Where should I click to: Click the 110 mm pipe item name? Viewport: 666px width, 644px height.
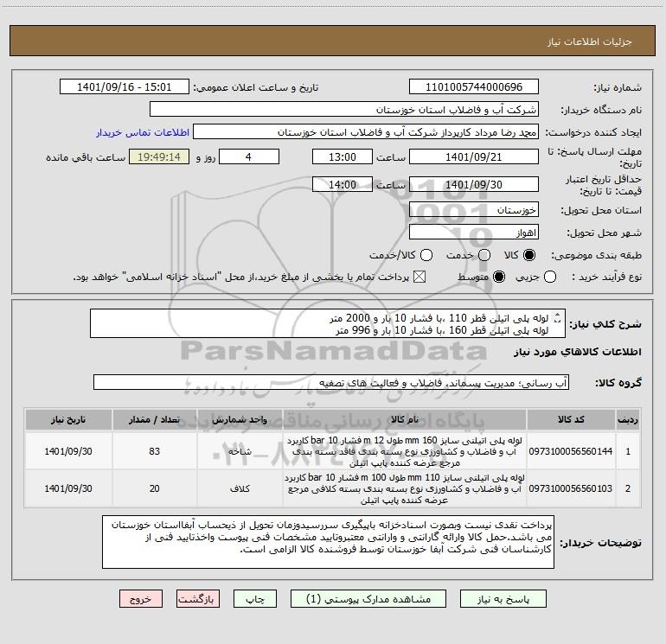(x=405, y=488)
